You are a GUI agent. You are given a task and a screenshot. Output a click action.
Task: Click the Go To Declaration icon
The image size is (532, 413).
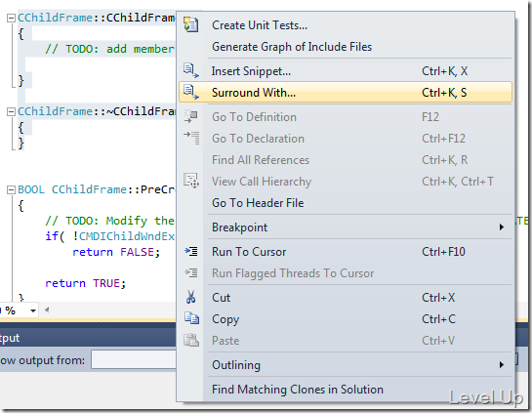coord(191,138)
